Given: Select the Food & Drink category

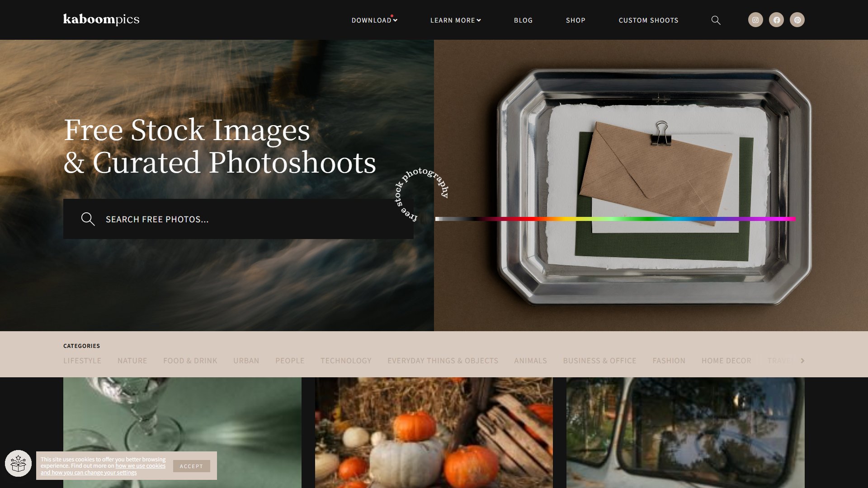Looking at the screenshot, I should point(190,361).
